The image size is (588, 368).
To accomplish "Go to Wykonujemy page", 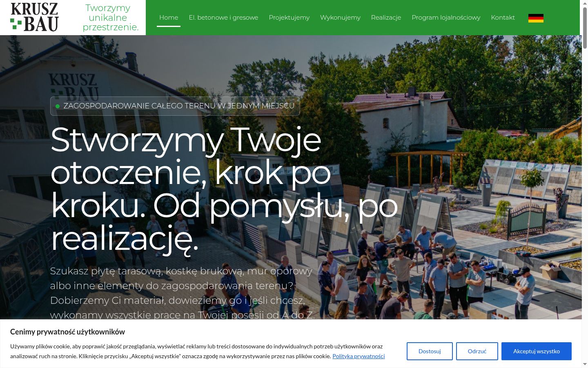I will click(x=340, y=18).
